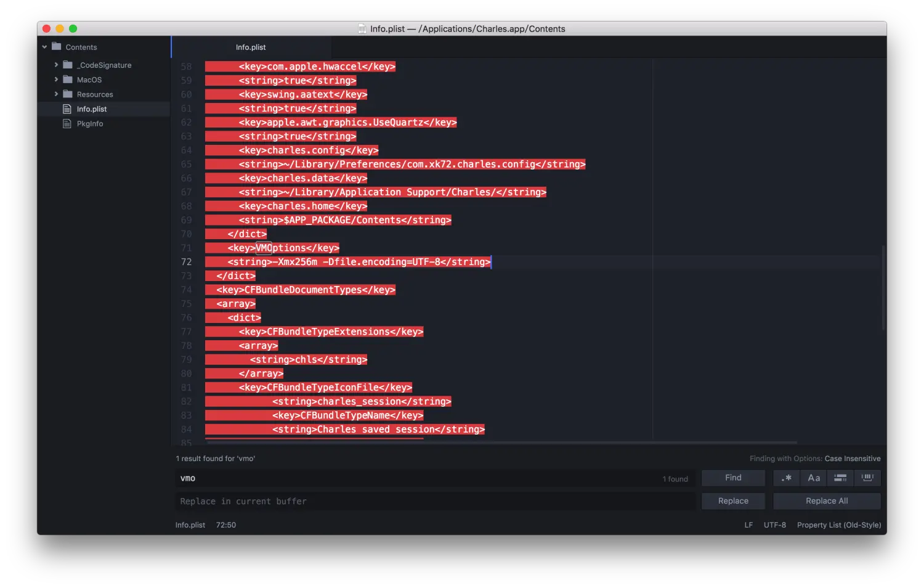This screenshot has height=588, width=924.
Task: Toggle match case option (Aa)
Action: coord(814,478)
